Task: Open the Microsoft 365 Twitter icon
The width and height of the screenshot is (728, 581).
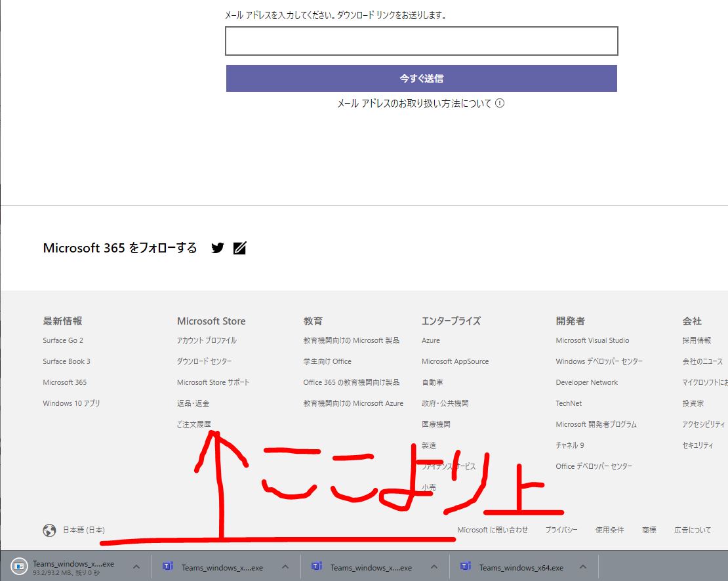Action: click(217, 248)
